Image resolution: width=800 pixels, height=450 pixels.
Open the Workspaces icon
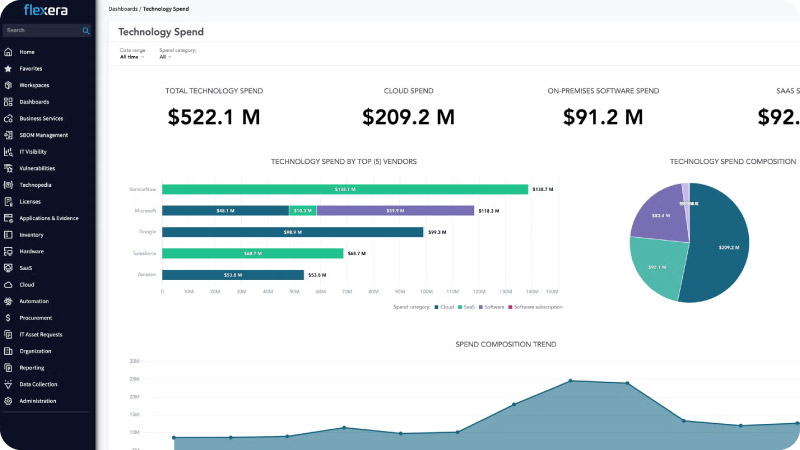(x=8, y=85)
